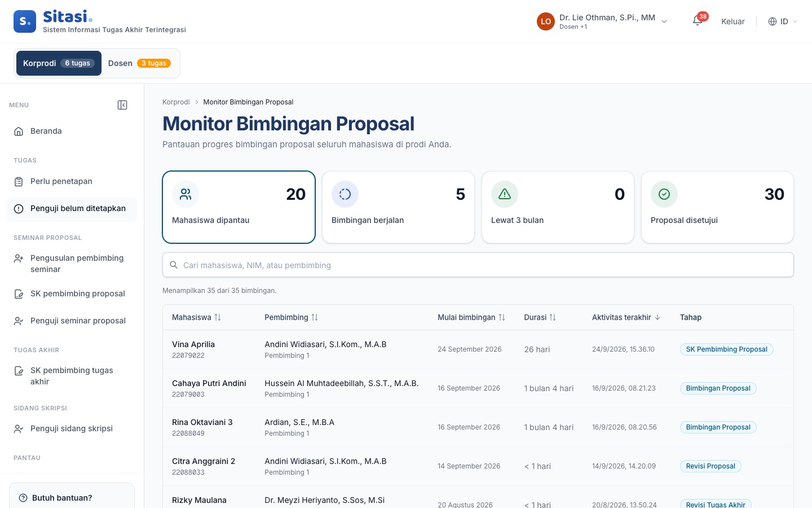Click Citra Anggraini 2 student name
Viewport: 812px width, 508px height.
click(x=204, y=461)
